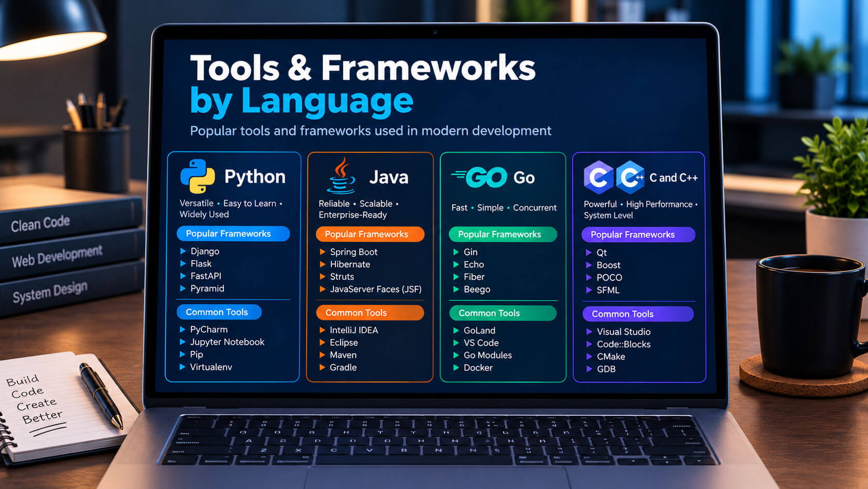Click the 'Popular tools and frameworks used...' subtitle
Image resolution: width=868 pixels, height=489 pixels.
pyautogui.click(x=371, y=130)
